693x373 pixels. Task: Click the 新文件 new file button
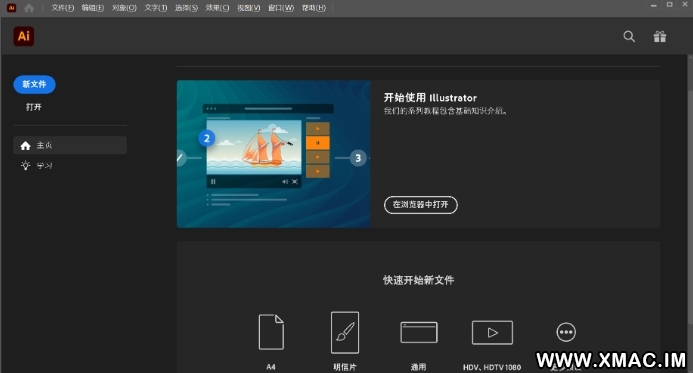coord(34,84)
